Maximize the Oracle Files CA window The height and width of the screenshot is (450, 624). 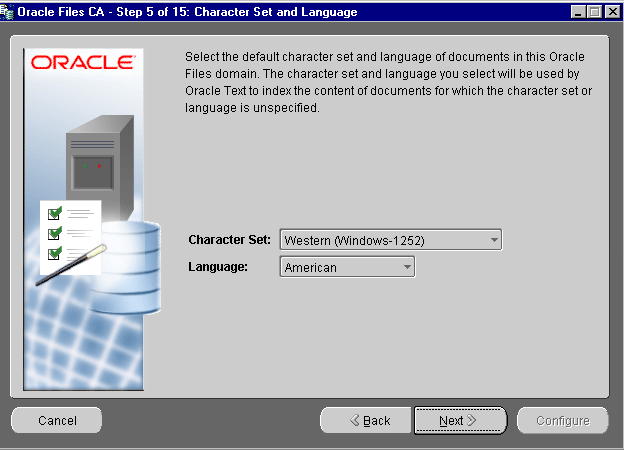[x=595, y=12]
